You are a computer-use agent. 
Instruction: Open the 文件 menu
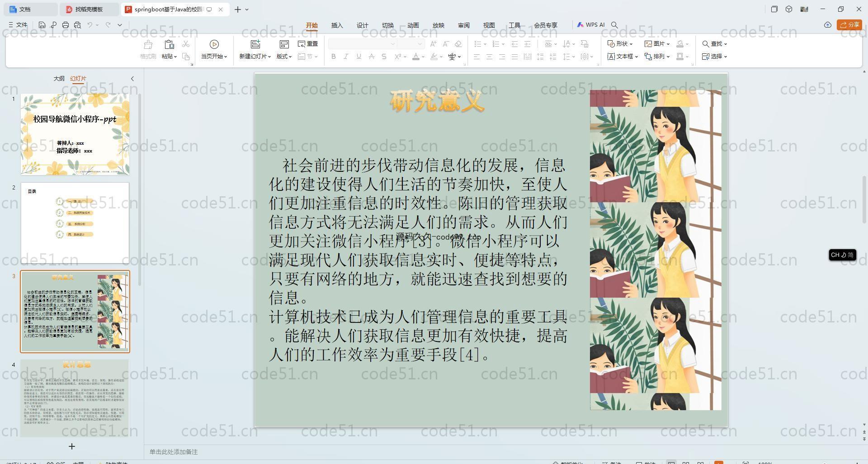coord(18,25)
